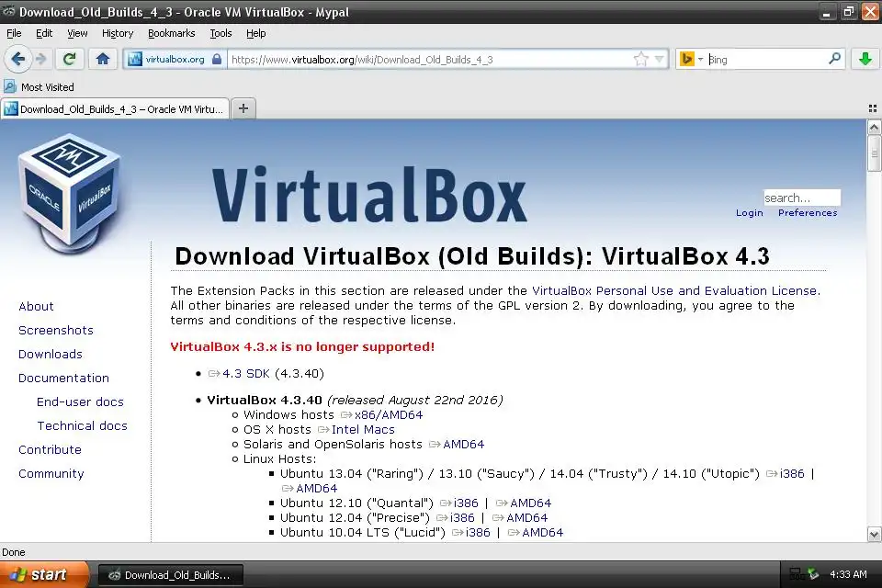Viewport: 882px width, 588px height.
Task: Download the 4.3 SDK link
Action: [x=239, y=374]
